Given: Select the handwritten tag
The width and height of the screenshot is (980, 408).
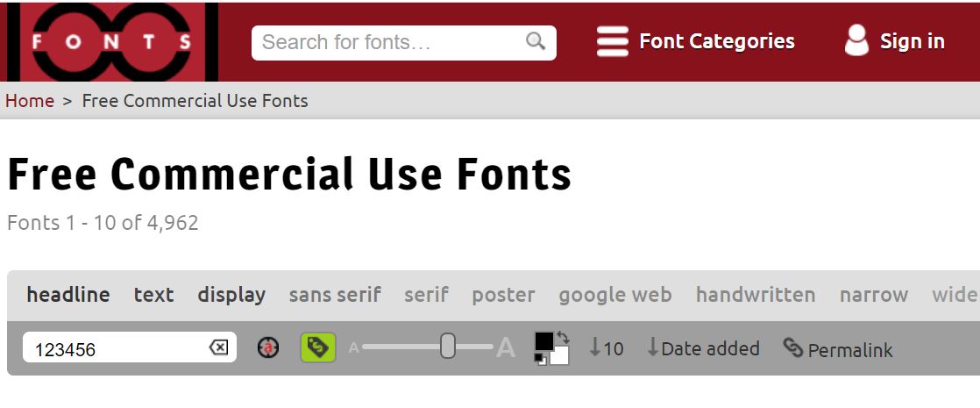Looking at the screenshot, I should coord(755,295).
